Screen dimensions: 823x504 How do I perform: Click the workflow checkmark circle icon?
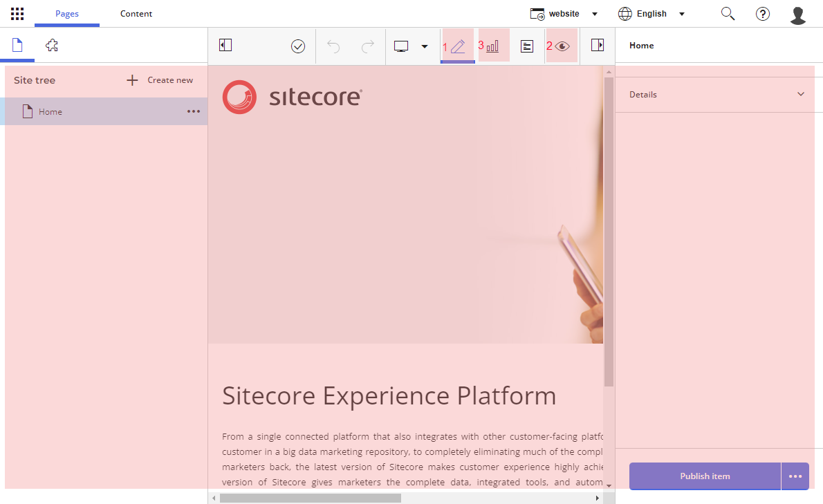[297, 46]
